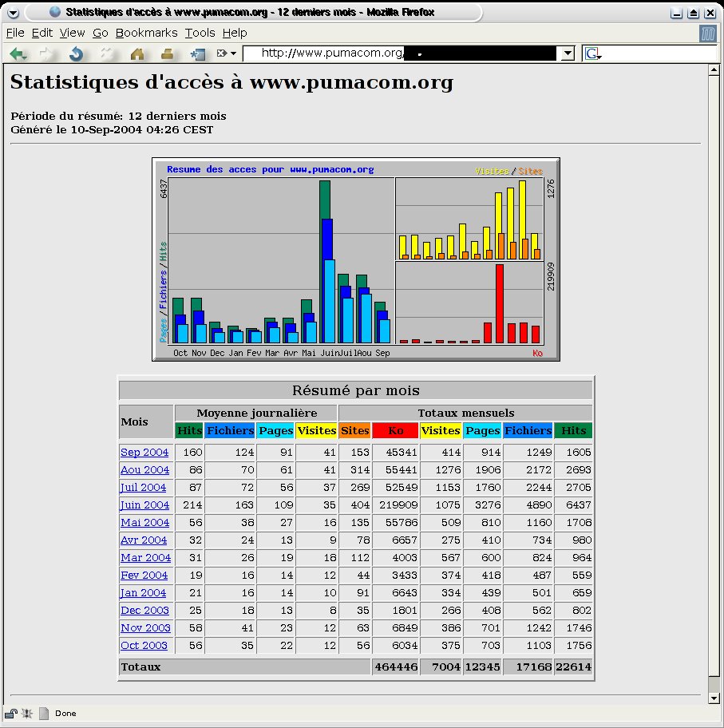Open the Help menu

235,33
